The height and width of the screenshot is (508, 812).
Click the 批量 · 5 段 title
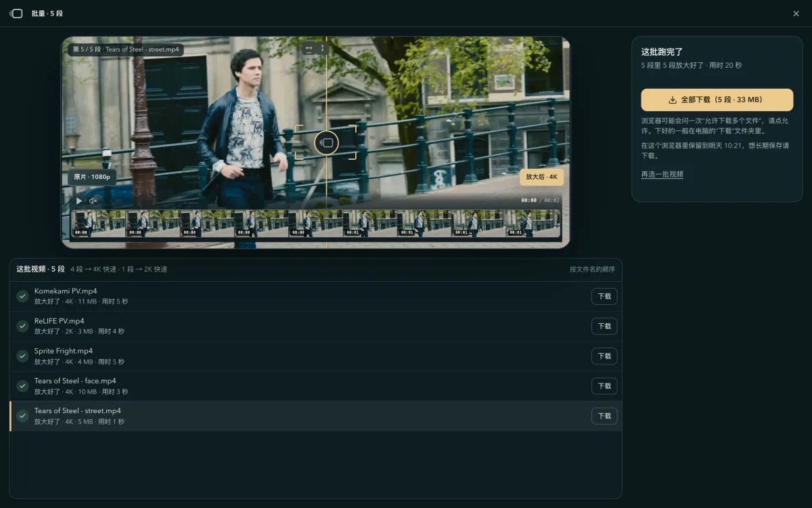[x=47, y=14]
